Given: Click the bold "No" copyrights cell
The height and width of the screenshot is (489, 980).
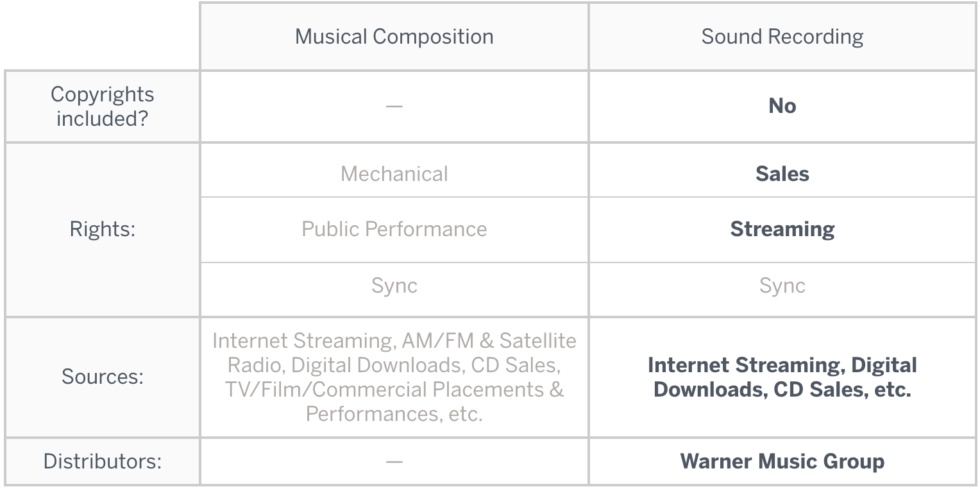Looking at the screenshot, I should pyautogui.click(x=782, y=107).
